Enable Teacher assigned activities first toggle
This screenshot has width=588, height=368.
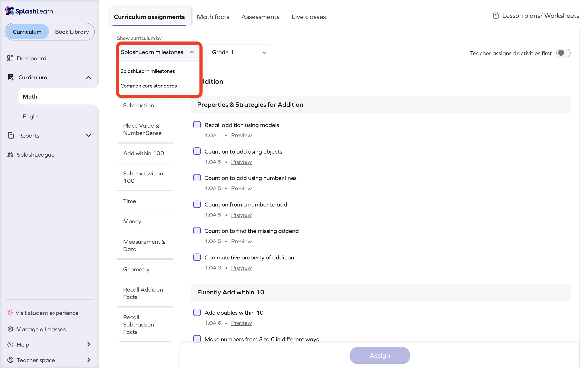click(563, 53)
